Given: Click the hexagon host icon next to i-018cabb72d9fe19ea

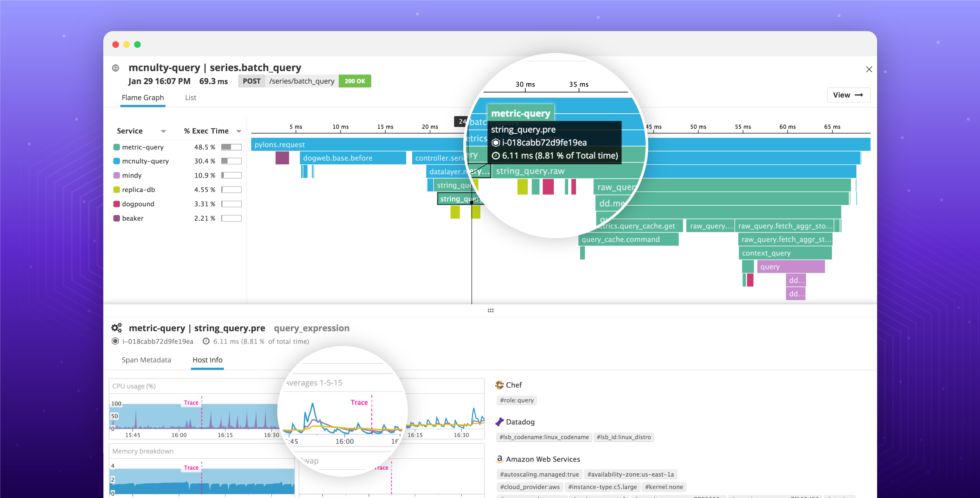Looking at the screenshot, I should 115,341.
